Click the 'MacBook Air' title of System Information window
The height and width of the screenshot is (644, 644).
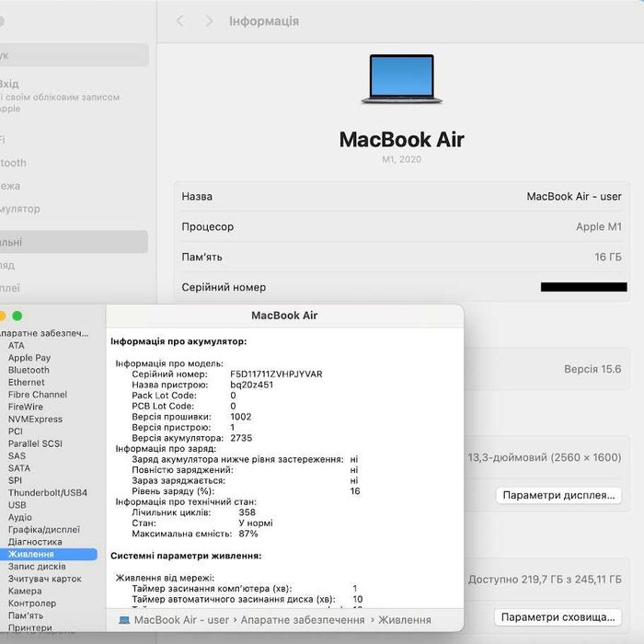(x=284, y=316)
